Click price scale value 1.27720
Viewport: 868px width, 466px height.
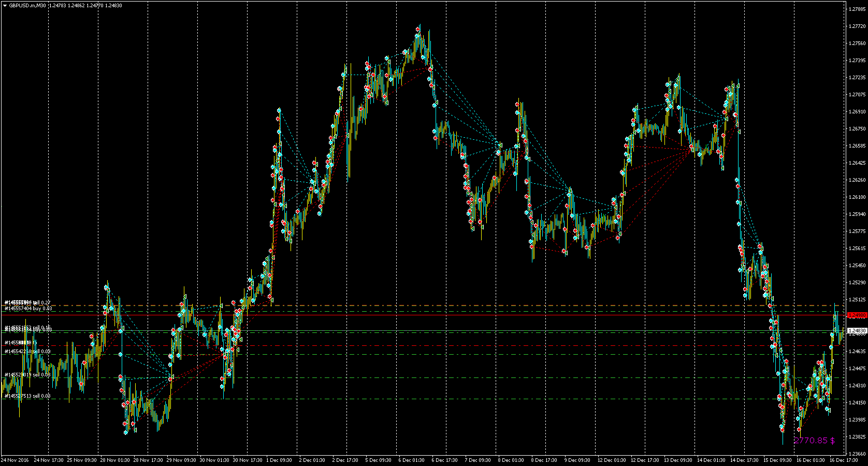click(858, 26)
